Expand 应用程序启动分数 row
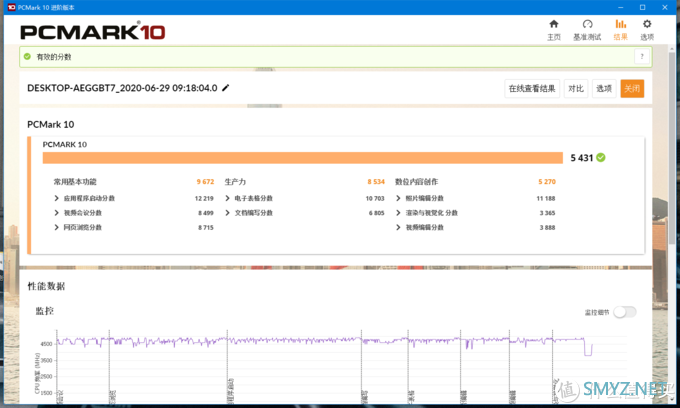Screen dimensions: 680x408 (56, 198)
